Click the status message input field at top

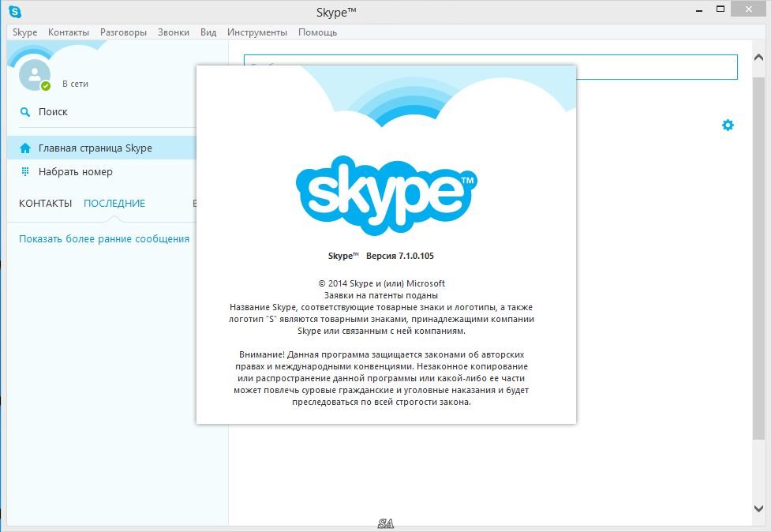[491, 67]
